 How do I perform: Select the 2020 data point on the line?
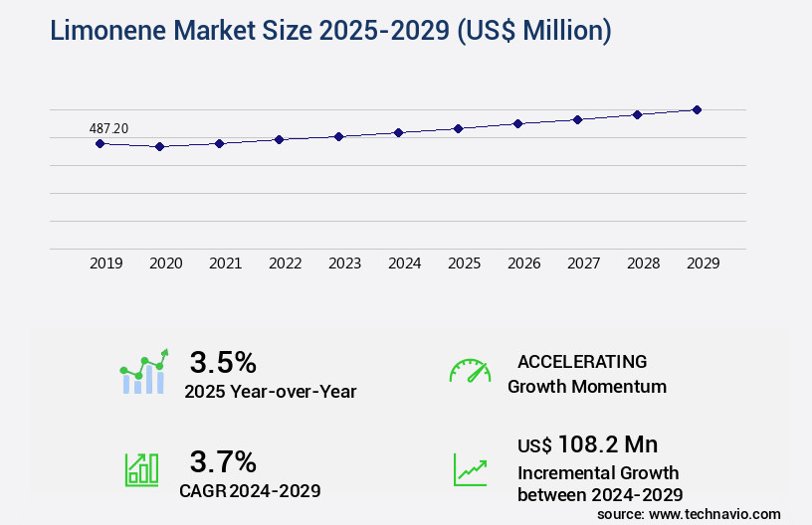tap(159, 146)
